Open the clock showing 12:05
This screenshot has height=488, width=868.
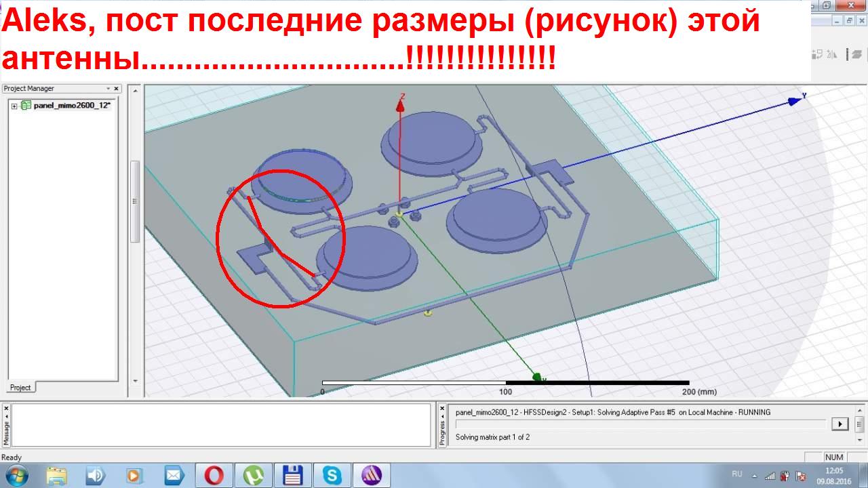click(x=833, y=475)
